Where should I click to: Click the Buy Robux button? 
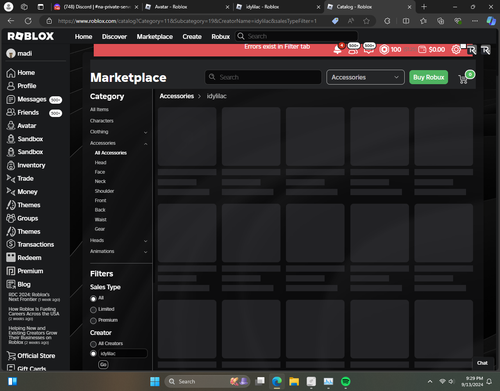pos(429,77)
